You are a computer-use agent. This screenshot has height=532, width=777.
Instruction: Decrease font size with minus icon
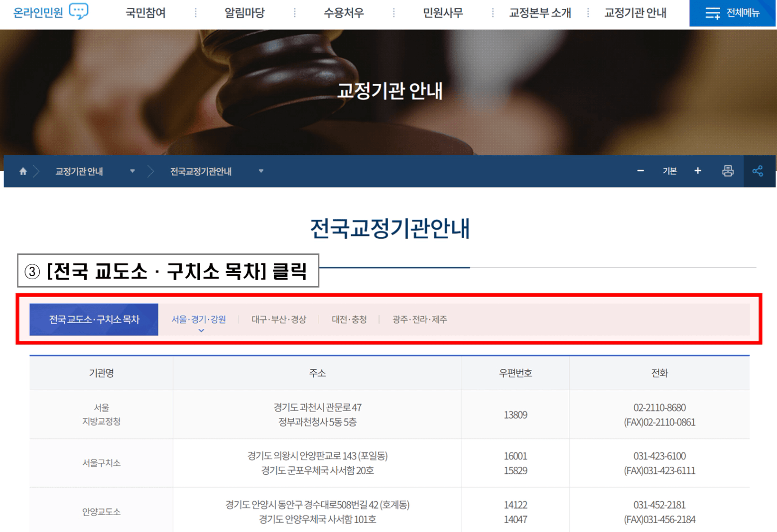pos(641,171)
